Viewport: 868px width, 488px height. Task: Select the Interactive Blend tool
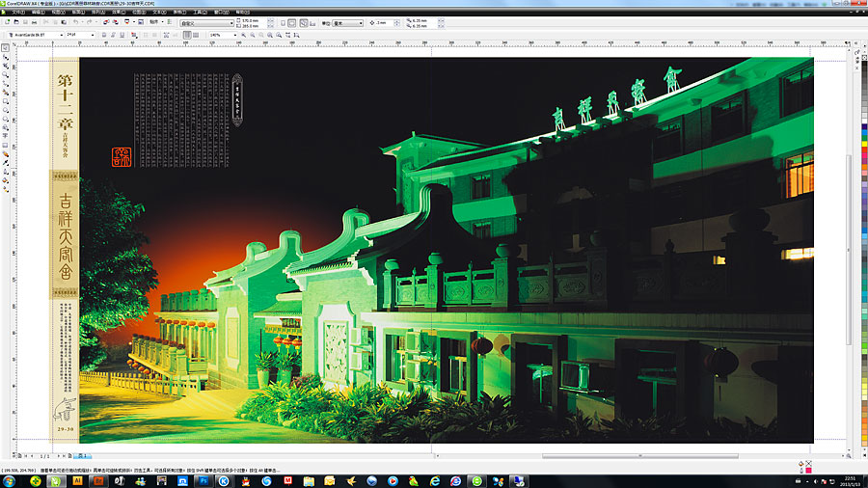tap(6, 153)
